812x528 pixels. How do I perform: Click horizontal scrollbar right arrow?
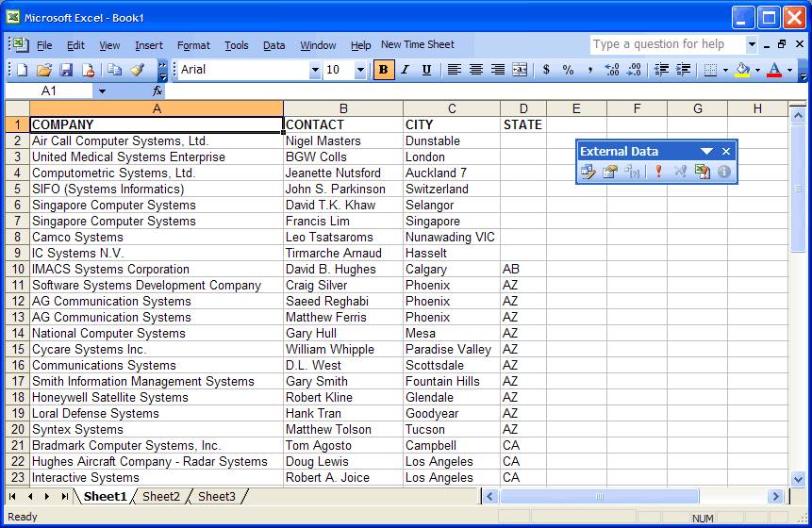point(775,497)
